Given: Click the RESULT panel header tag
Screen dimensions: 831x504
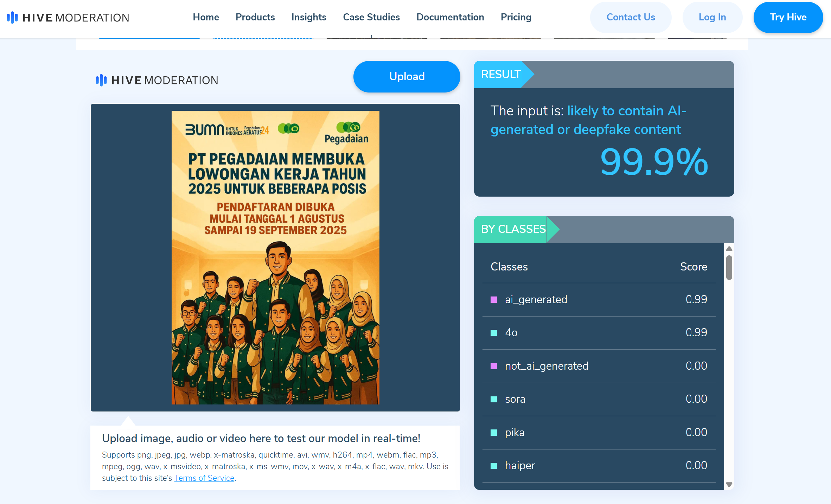Looking at the screenshot, I should tap(504, 74).
